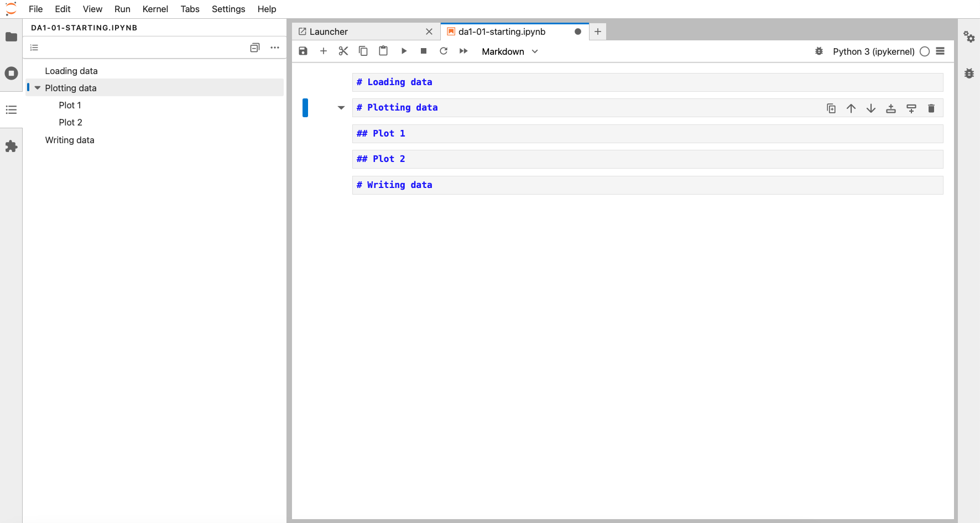Screen dimensions: 980x523
Task: Duplicate the Plotting data cell
Action: [831, 108]
